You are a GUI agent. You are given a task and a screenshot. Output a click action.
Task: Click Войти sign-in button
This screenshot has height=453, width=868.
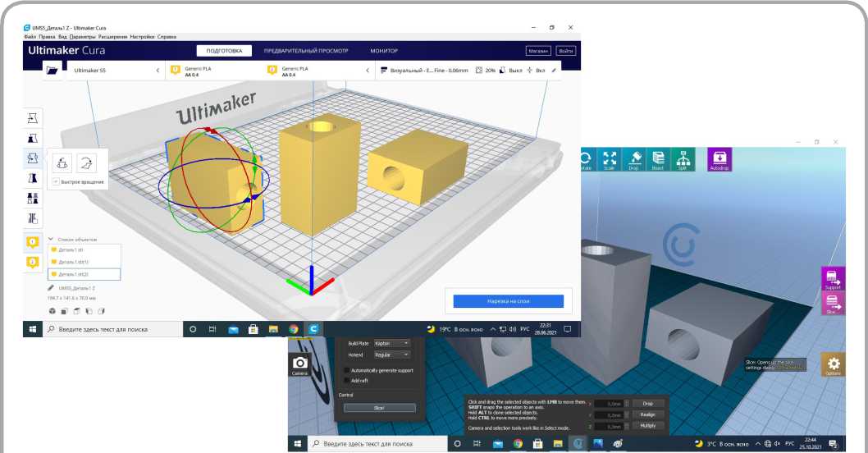[566, 50]
